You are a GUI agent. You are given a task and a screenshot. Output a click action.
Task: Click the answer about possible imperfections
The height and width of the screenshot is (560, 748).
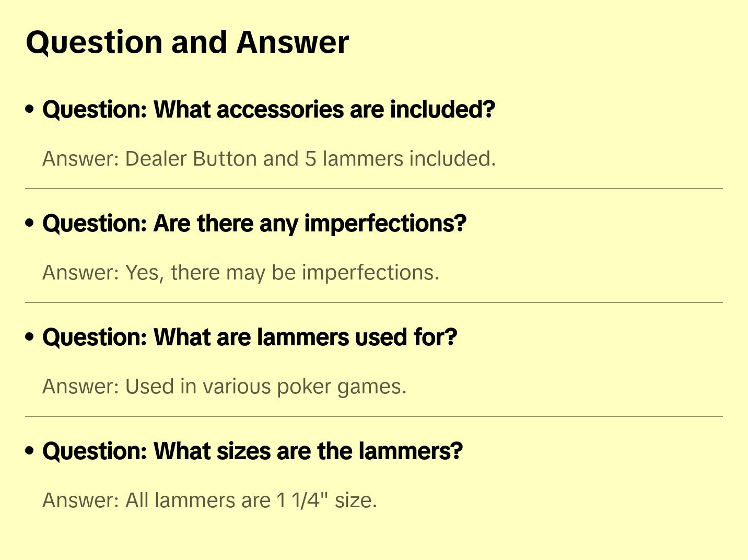(241, 273)
